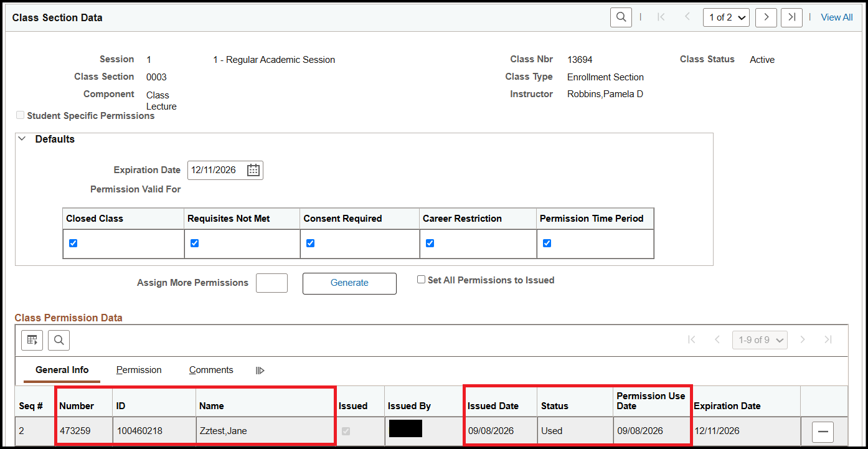This screenshot has width=868, height=449.
Task: Toggle the Career Restriction checkbox
Action: click(x=430, y=243)
